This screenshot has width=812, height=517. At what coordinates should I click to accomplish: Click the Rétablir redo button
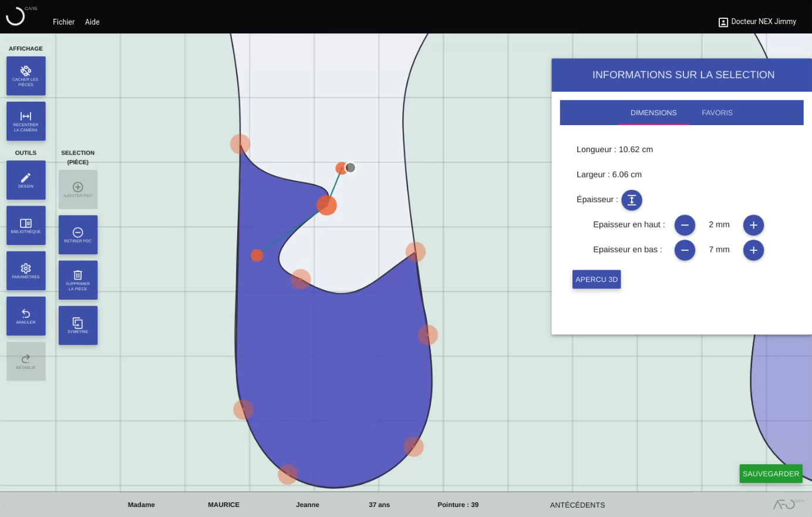(26, 361)
